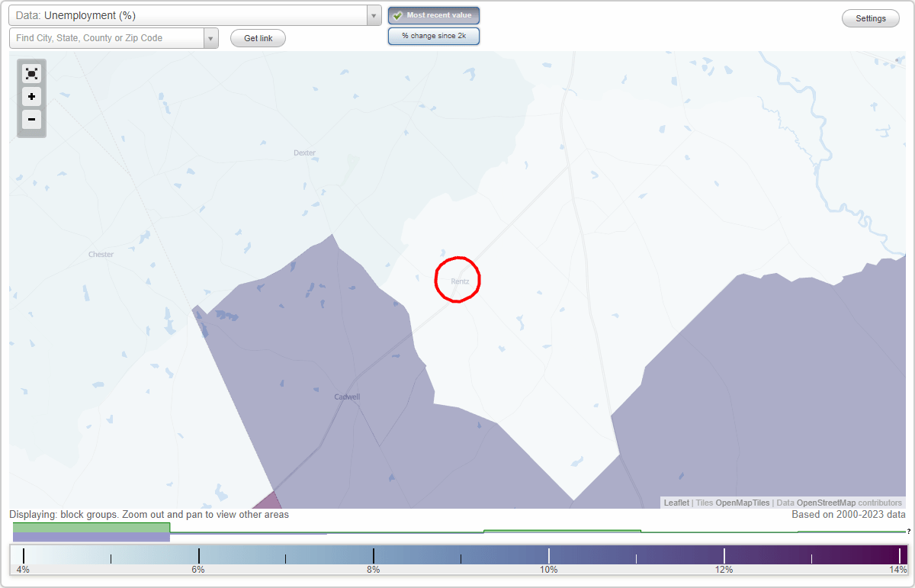Click the 14% end of the color legend
915x588 pixels.
coord(899,570)
